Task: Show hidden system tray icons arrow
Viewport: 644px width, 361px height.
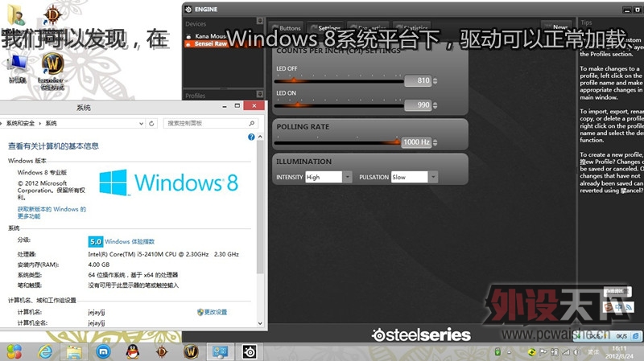Action: (510, 352)
